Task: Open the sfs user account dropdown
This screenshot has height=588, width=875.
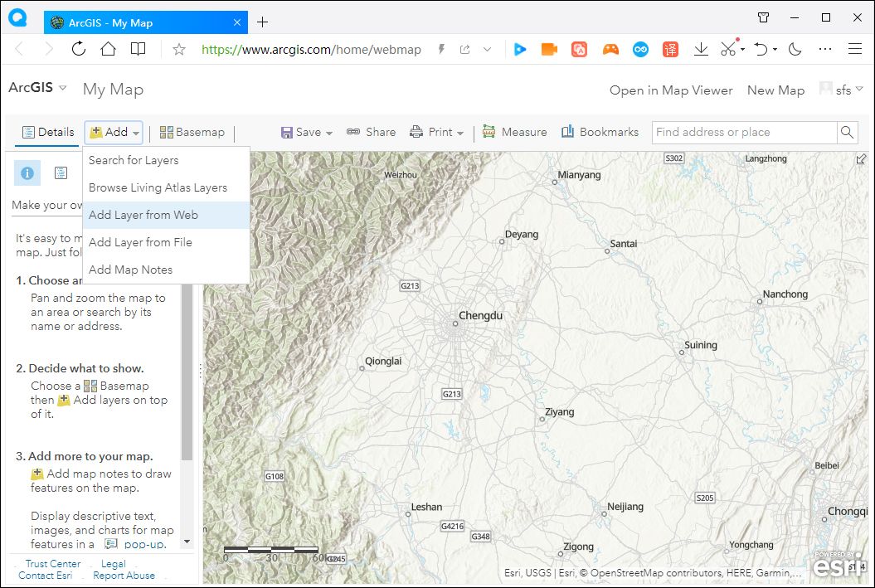Action: click(x=842, y=90)
